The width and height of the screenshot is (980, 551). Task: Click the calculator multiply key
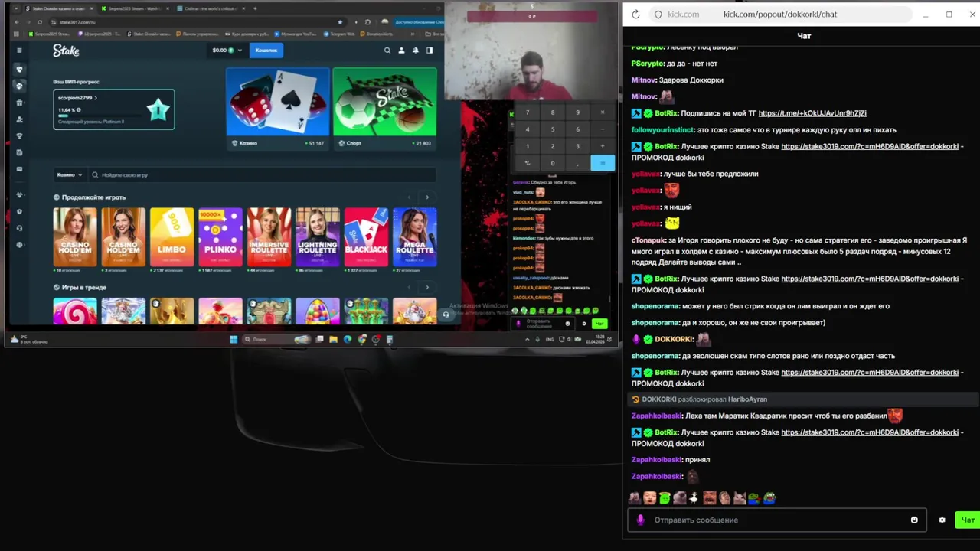click(603, 112)
